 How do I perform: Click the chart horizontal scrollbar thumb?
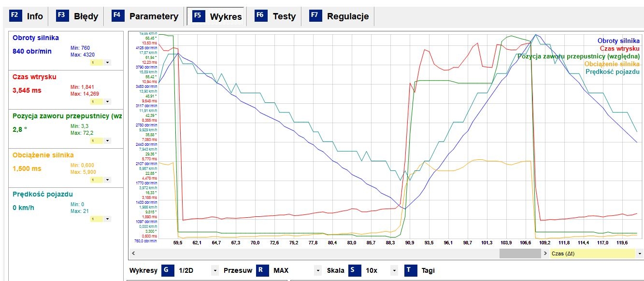(x=520, y=253)
